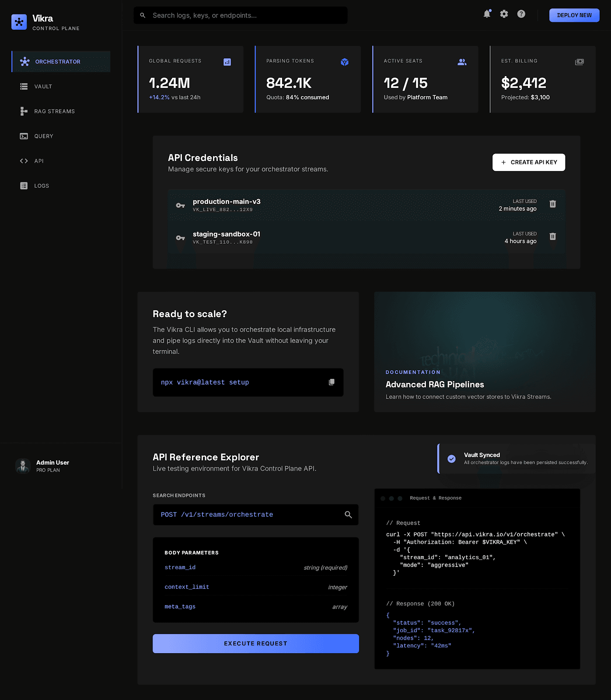Click the key icon beside production-main-v3
The image size is (611, 700).
tap(180, 205)
